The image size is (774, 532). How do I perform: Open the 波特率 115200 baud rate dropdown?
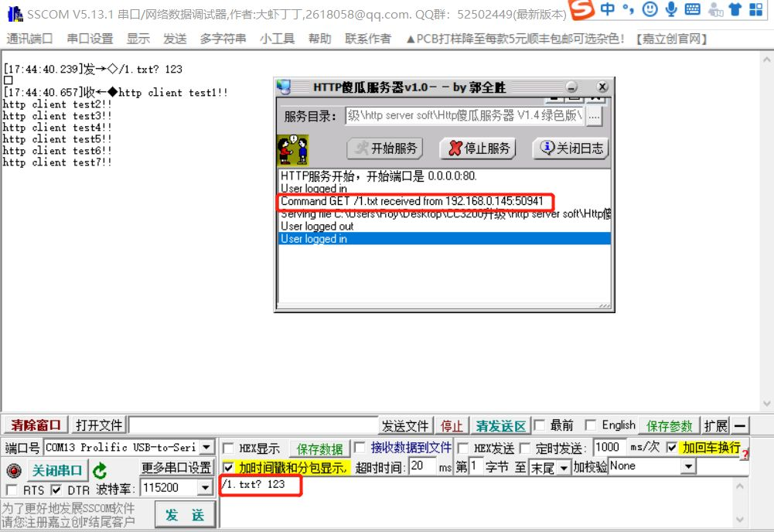(206, 488)
